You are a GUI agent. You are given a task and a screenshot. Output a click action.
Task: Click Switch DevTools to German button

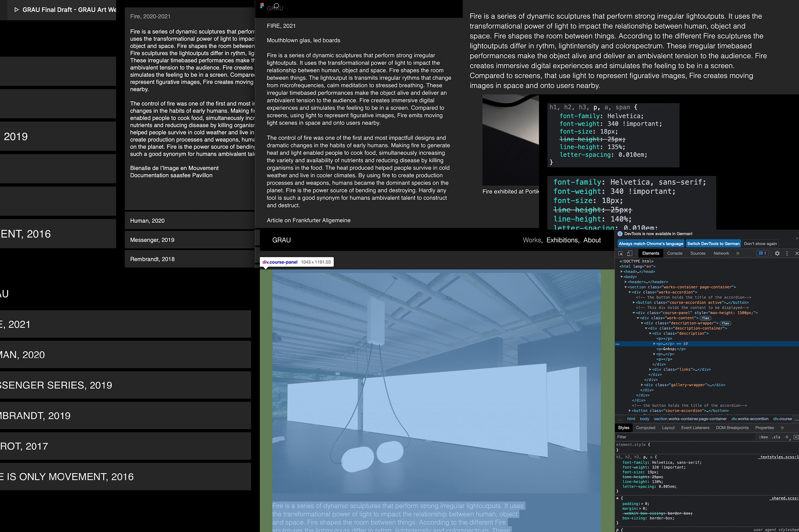tap(713, 244)
